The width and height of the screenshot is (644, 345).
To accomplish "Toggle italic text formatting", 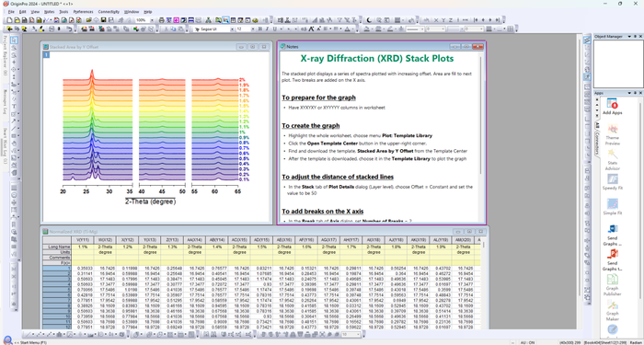I will (267, 29).
